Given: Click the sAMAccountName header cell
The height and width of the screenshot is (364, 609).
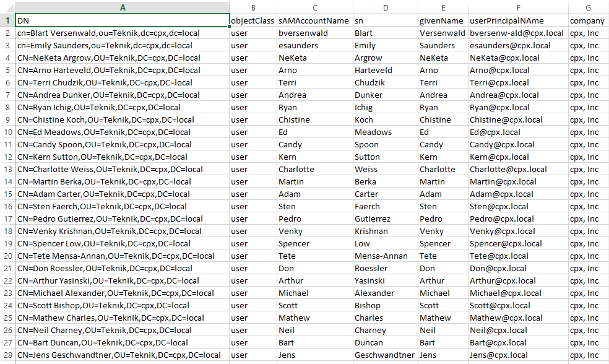Looking at the screenshot, I should pyautogui.click(x=315, y=20).
